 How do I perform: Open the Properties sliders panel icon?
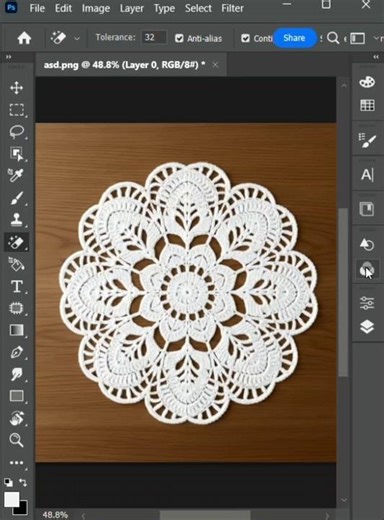tap(367, 303)
